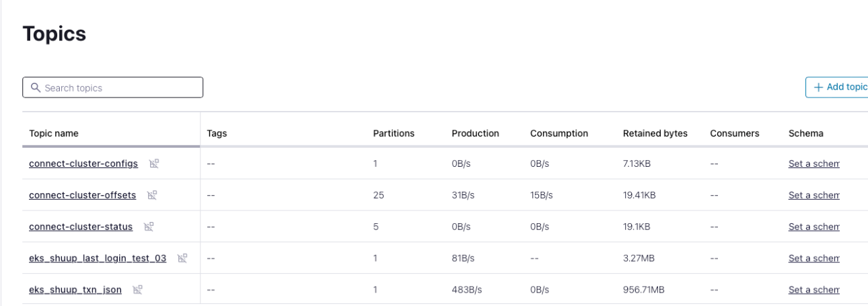Click the icon beside connect-cluster-offsets

152,195
